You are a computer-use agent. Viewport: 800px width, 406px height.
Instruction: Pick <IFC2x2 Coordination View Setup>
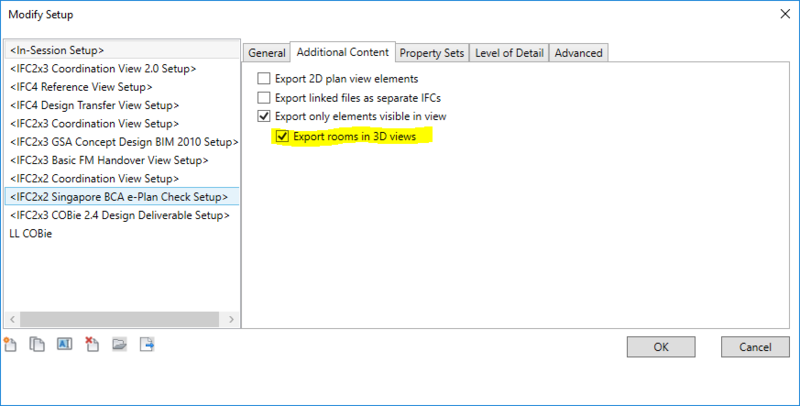[122, 179]
